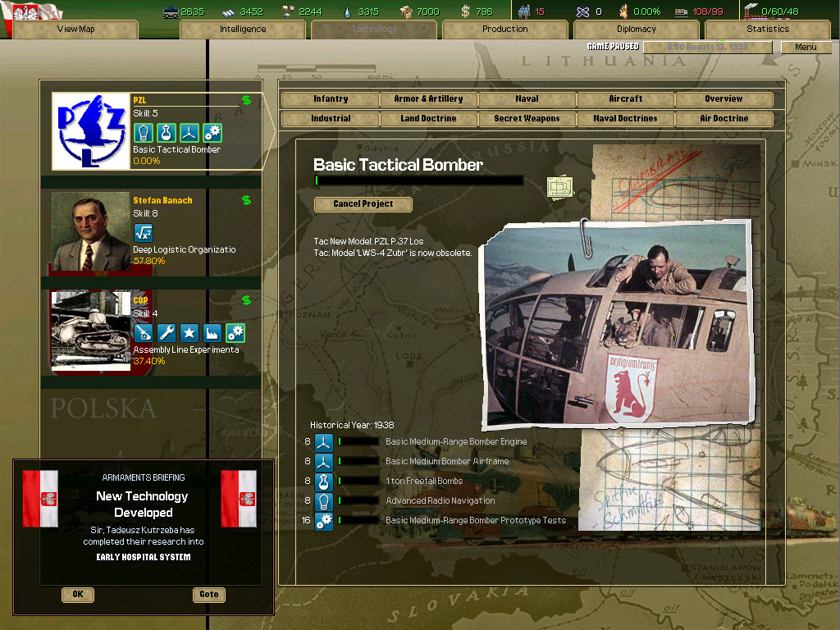Screen dimensions: 840x630
Task: Open the game Menu button
Action: 806,47
